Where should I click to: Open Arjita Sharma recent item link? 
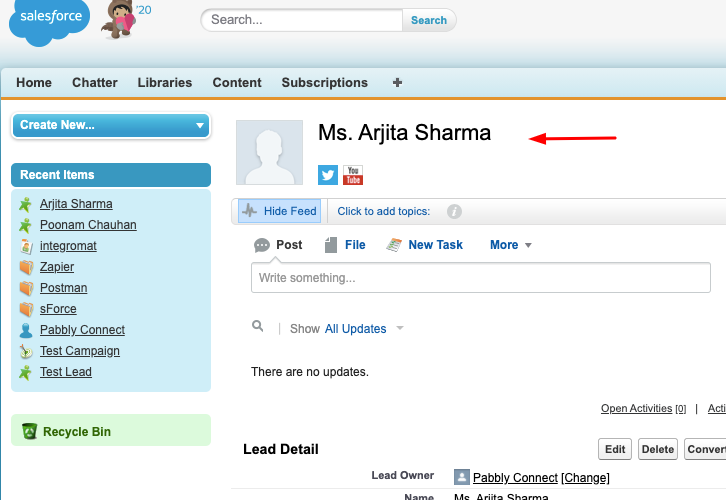tap(76, 204)
